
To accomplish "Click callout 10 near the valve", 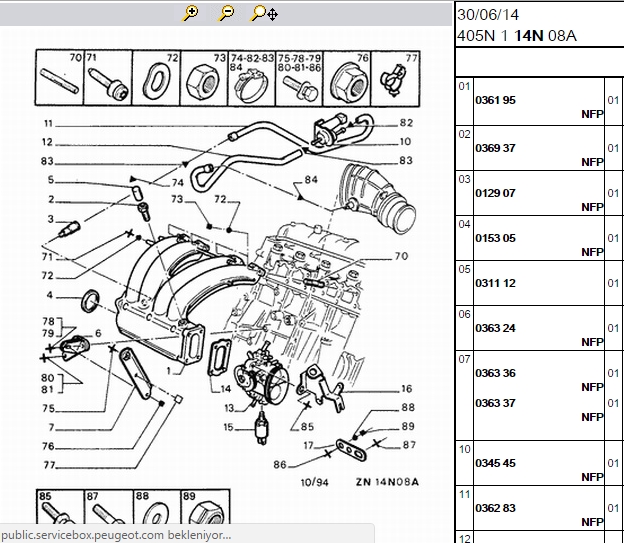I will tap(406, 141).
